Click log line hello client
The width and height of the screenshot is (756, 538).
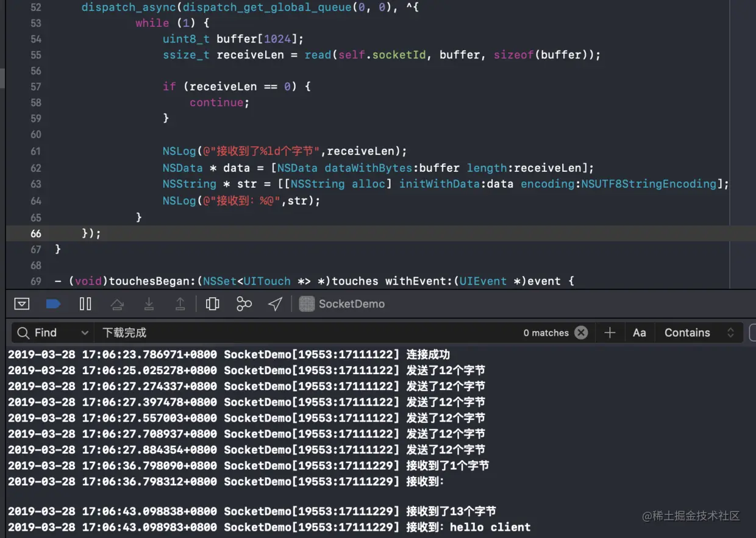tap(269, 527)
